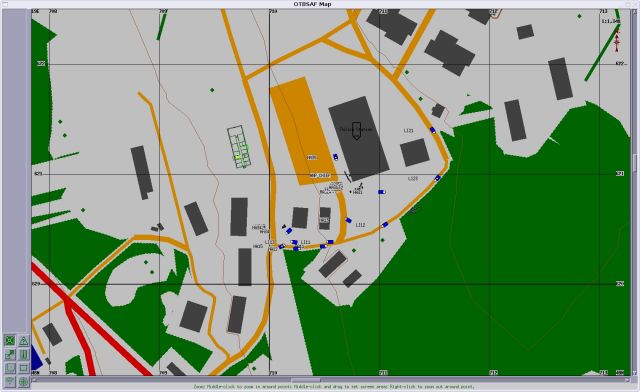Image resolution: width=640 pixels, height=392 pixels.
Task: Select the MAP_CHIEF label on the orange area
Action: [320, 176]
